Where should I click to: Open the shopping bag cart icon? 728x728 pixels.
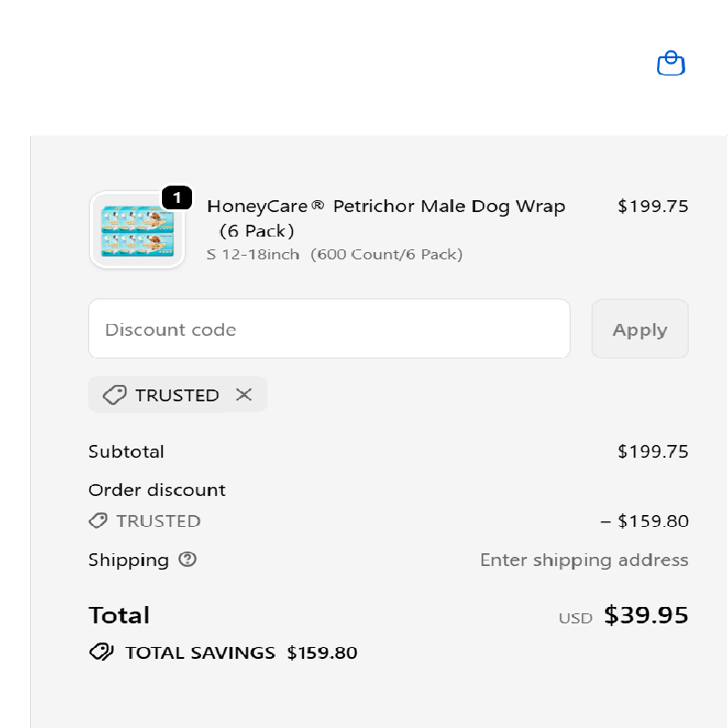pyautogui.click(x=671, y=64)
